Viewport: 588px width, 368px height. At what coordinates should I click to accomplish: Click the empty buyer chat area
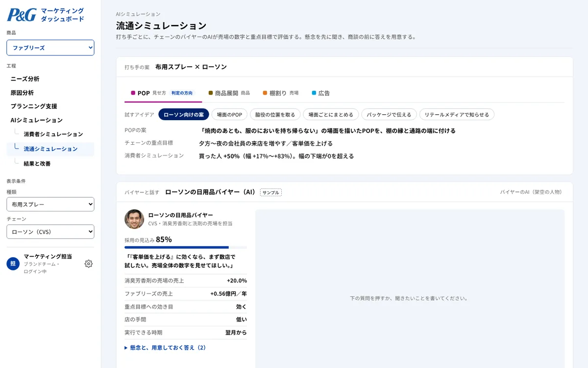point(410,289)
